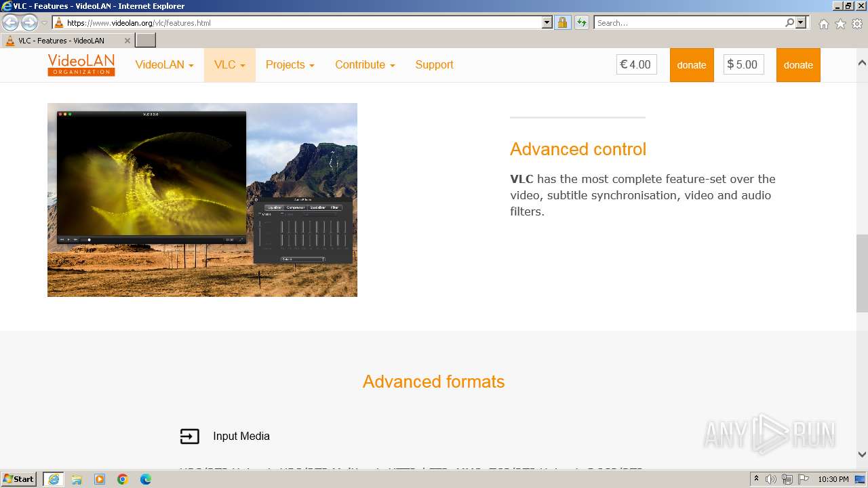868x488 pixels.
Task: Open the address bar history dropdown
Action: (547, 22)
